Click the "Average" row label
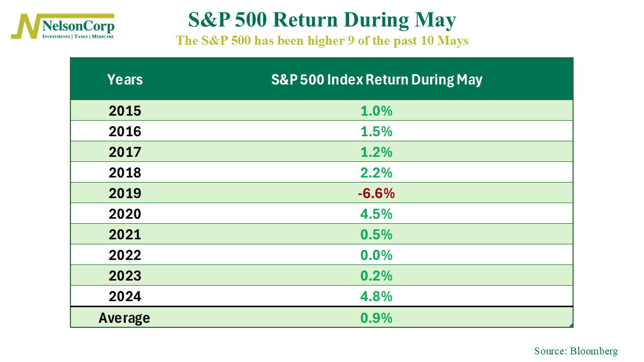The height and width of the screenshot is (362, 644). tap(124, 318)
